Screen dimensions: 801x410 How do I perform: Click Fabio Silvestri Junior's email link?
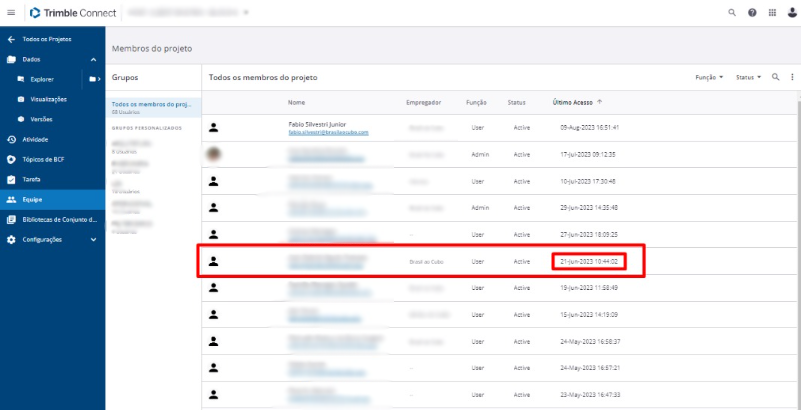[x=328, y=132]
